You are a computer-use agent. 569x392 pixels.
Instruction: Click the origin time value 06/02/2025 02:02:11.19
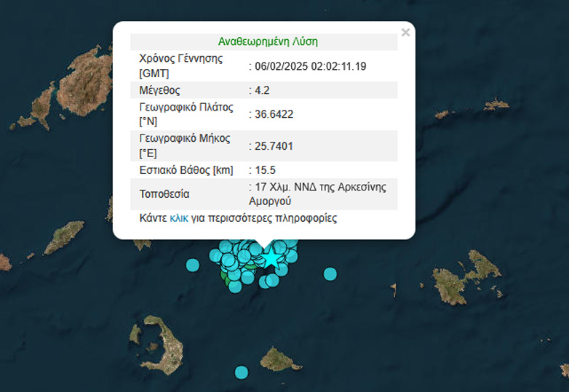click(x=310, y=66)
